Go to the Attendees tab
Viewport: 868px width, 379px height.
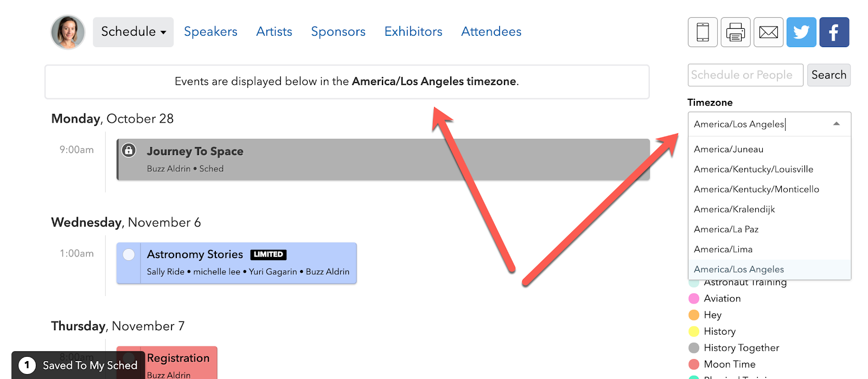tap(491, 32)
